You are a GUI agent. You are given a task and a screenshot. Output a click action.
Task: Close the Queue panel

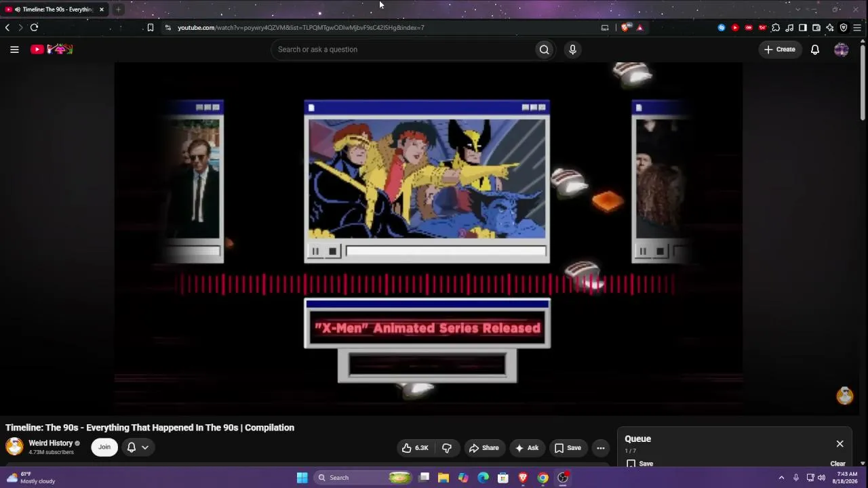(x=840, y=444)
